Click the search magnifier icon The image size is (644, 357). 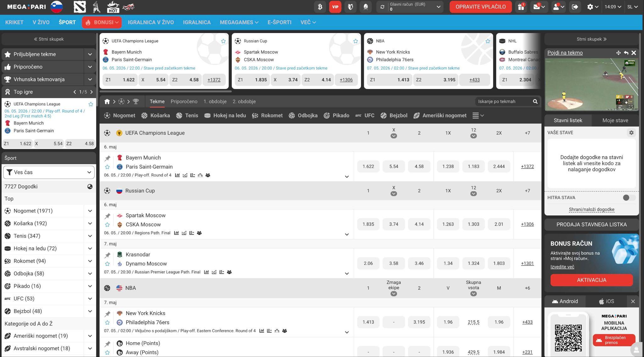tap(535, 102)
